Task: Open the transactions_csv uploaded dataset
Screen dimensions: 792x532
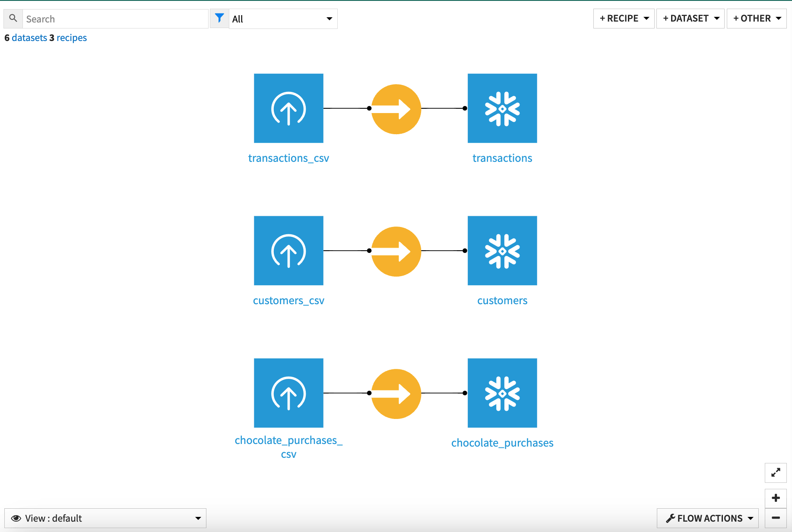Action: point(288,108)
